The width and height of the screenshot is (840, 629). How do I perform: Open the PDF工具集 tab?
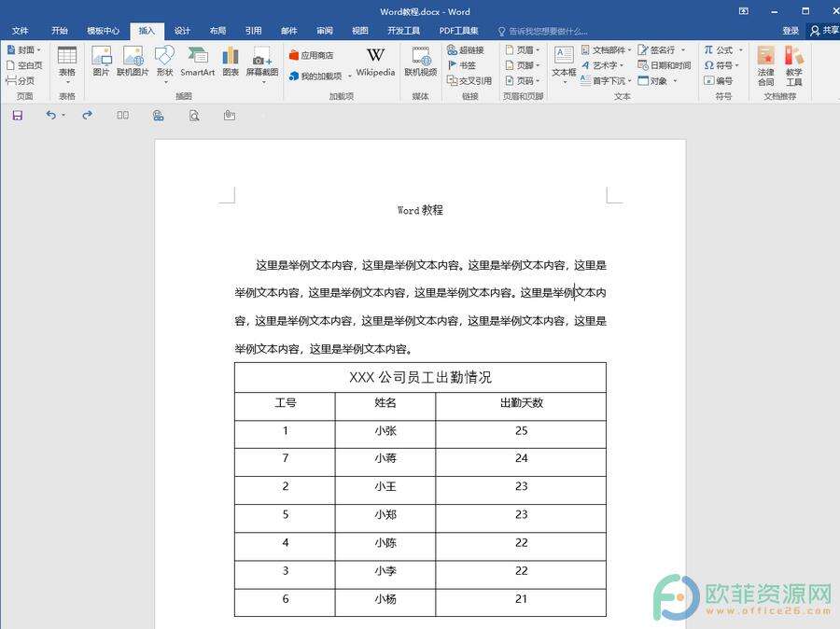pyautogui.click(x=458, y=31)
